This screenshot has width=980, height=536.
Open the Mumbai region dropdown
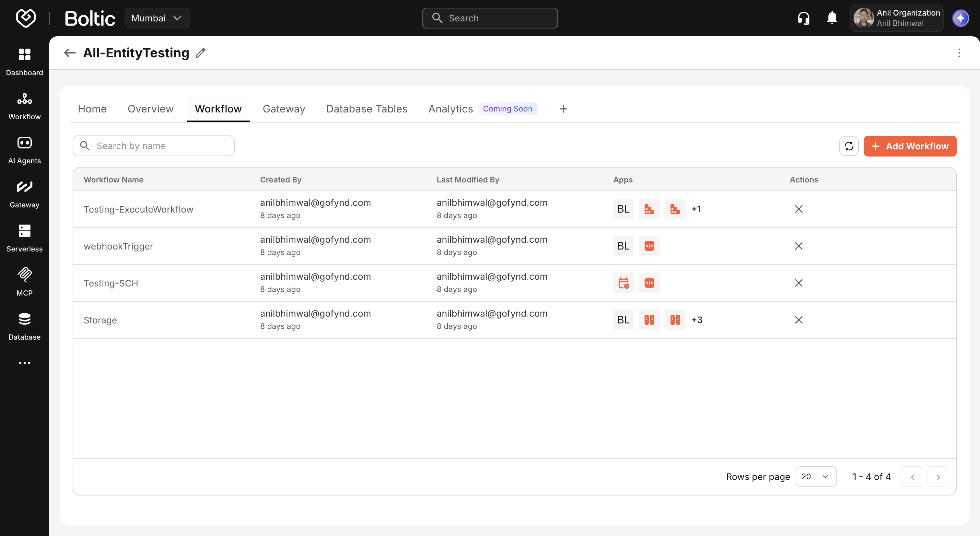coord(157,18)
